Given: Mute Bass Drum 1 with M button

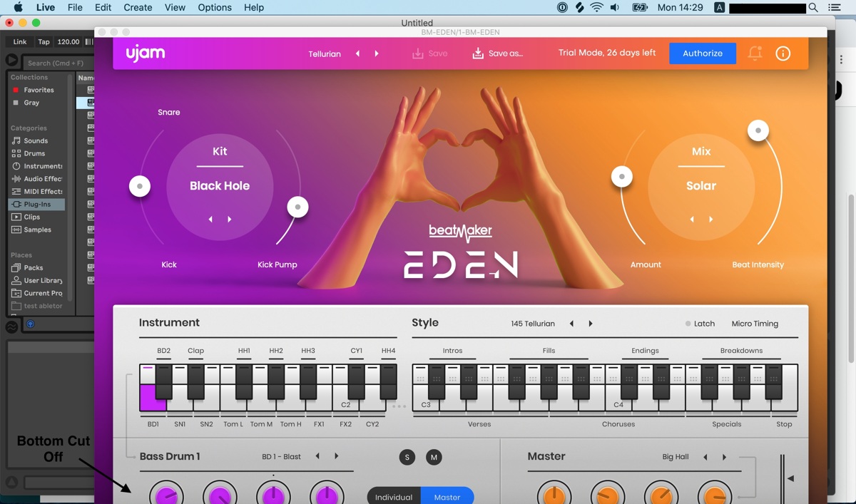Looking at the screenshot, I should (434, 457).
